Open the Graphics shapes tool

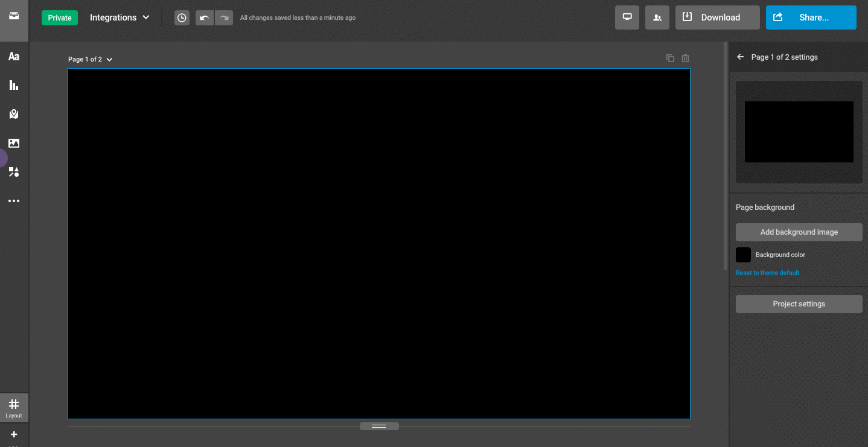pos(14,172)
